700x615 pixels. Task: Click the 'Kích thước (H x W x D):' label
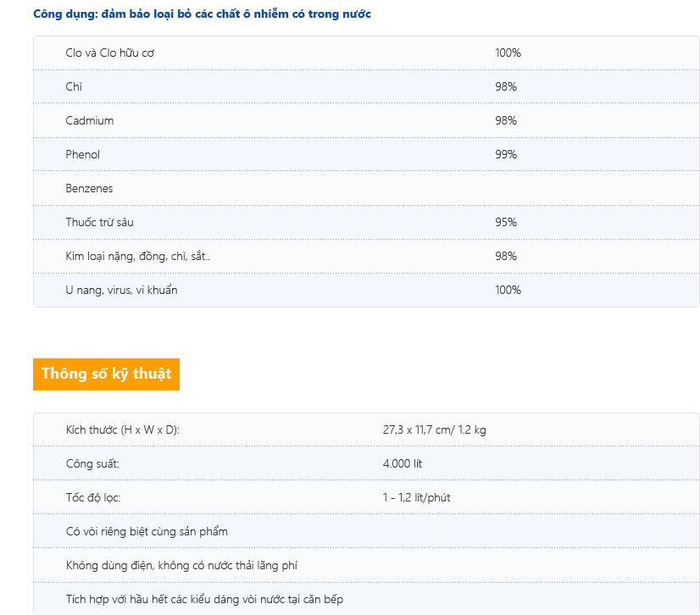pos(122,429)
